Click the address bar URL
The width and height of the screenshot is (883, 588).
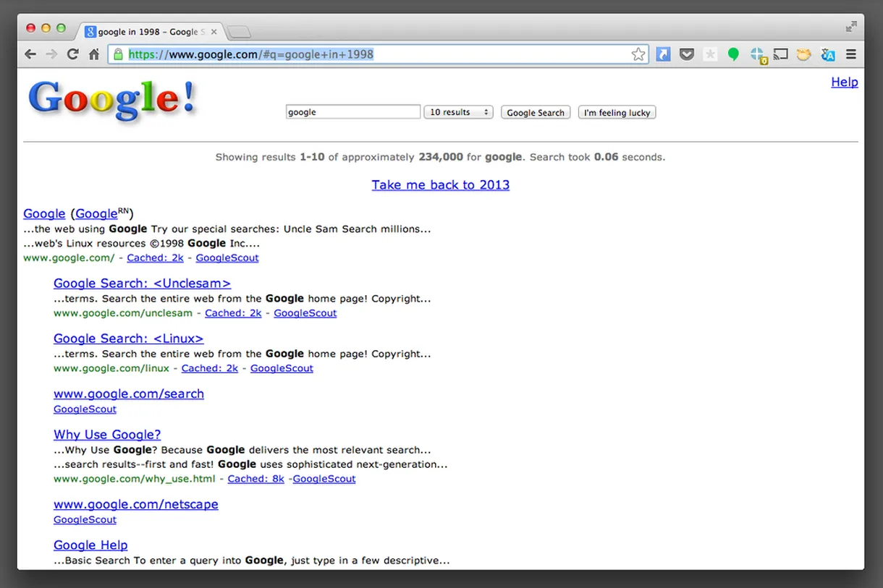pos(251,54)
